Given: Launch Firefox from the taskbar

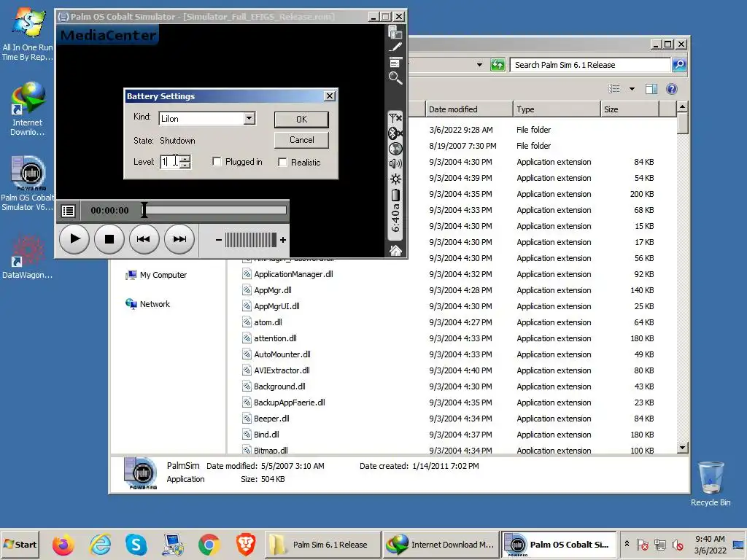Looking at the screenshot, I should (x=63, y=544).
